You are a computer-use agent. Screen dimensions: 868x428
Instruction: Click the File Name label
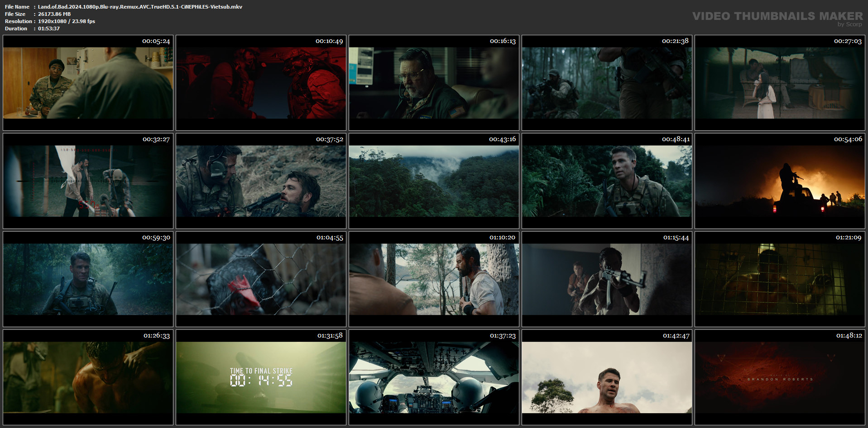[17, 7]
